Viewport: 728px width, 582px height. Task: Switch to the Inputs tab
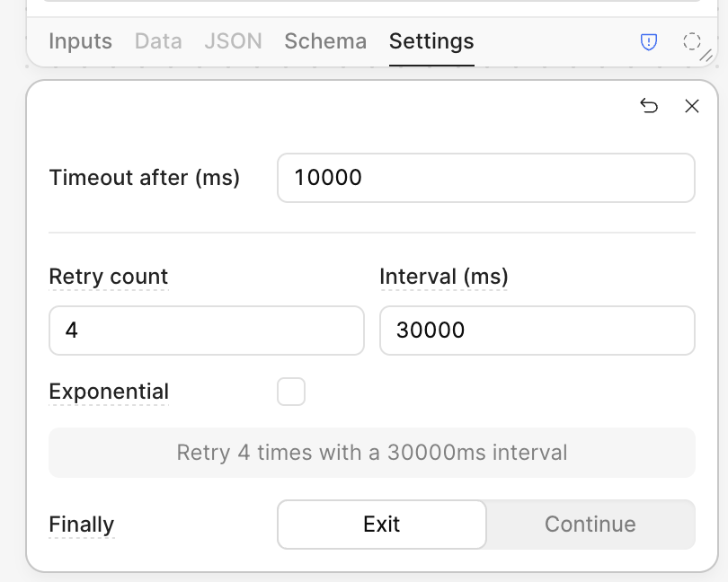pyautogui.click(x=80, y=41)
